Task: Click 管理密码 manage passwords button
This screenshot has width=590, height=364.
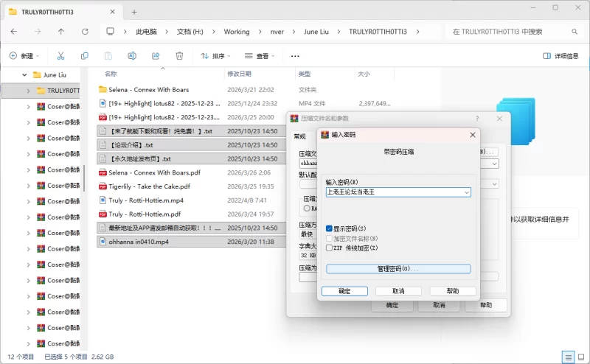Action: pyautogui.click(x=398, y=269)
